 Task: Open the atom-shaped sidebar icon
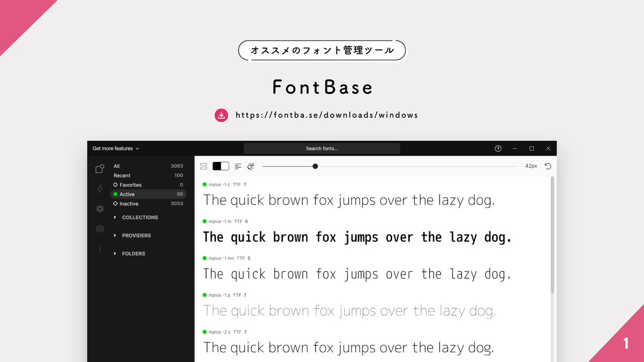click(99, 209)
